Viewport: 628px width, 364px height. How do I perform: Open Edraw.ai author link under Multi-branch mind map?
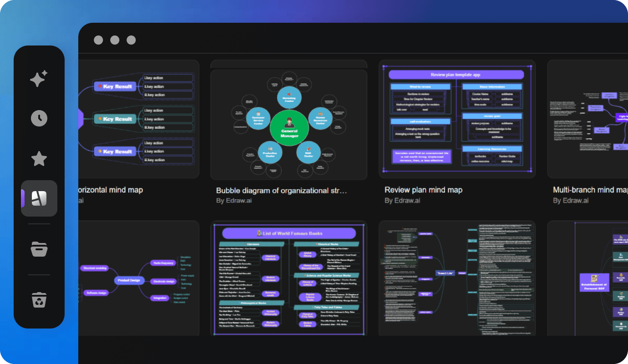571,200
